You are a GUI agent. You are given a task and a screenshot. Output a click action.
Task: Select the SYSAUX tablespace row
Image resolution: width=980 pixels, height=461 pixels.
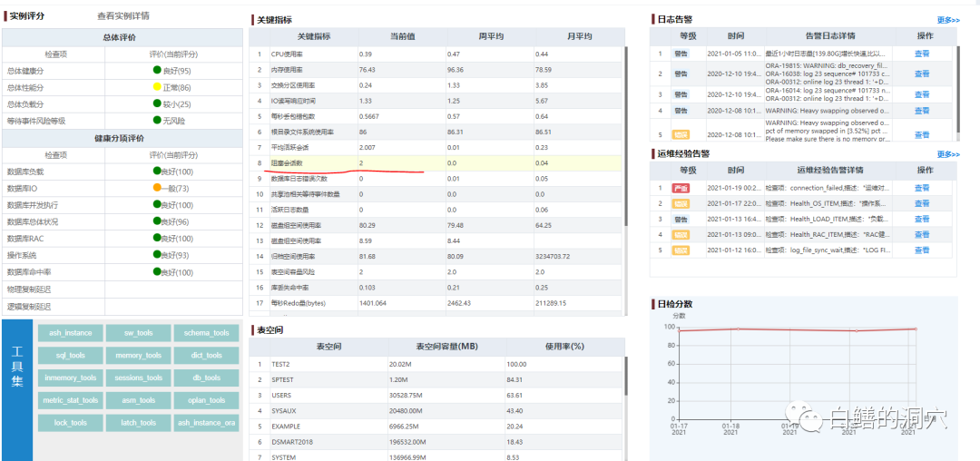point(436,411)
